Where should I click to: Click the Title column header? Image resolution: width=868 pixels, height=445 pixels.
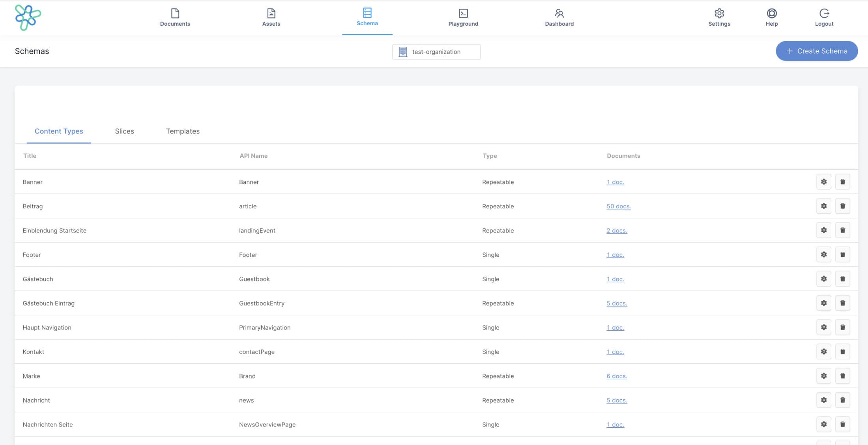(29, 156)
